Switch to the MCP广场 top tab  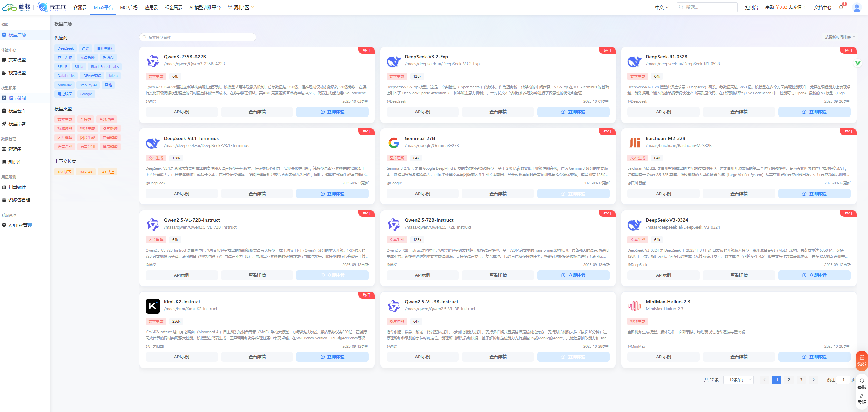click(129, 7)
